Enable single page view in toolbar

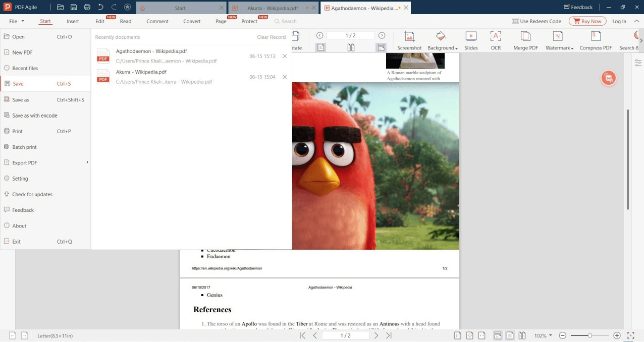click(x=321, y=47)
